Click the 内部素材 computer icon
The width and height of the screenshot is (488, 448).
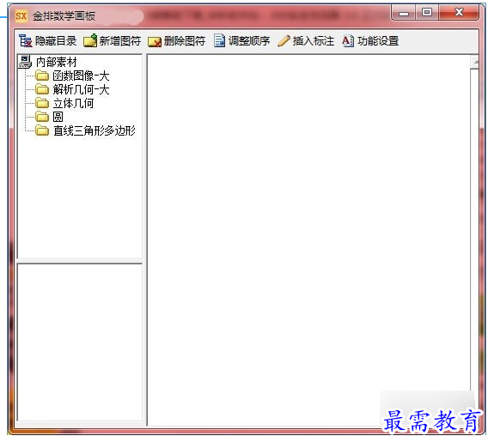[25, 62]
